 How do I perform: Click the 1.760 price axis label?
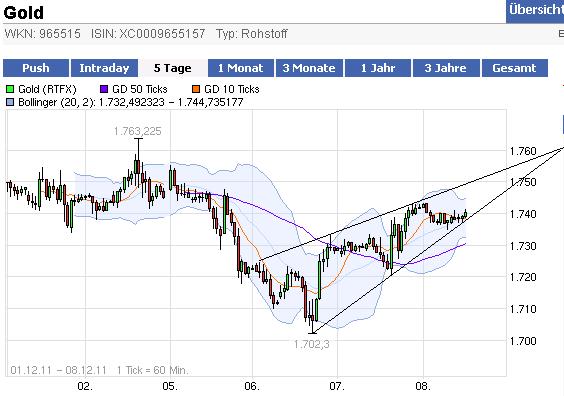[x=523, y=151]
